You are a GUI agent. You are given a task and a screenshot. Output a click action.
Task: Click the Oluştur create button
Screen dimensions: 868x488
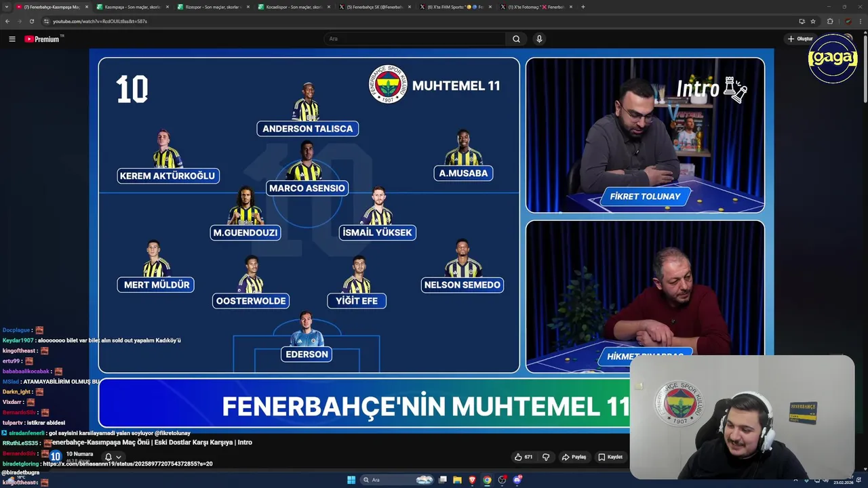pyautogui.click(x=800, y=39)
